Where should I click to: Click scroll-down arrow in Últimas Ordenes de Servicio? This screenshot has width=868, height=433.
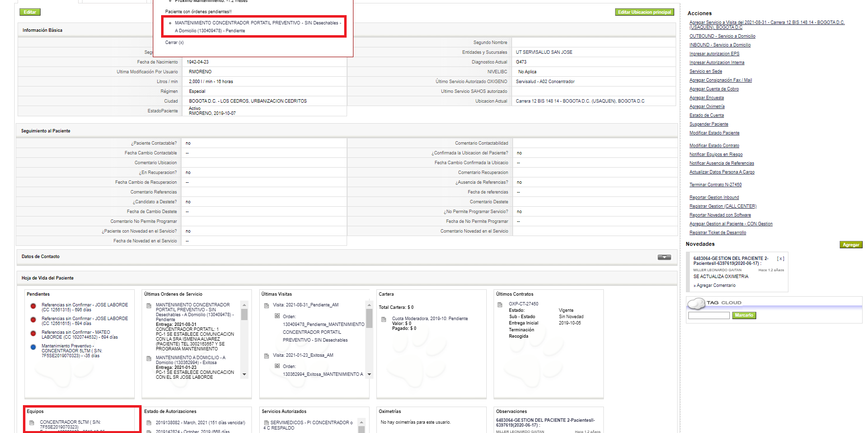tap(244, 374)
